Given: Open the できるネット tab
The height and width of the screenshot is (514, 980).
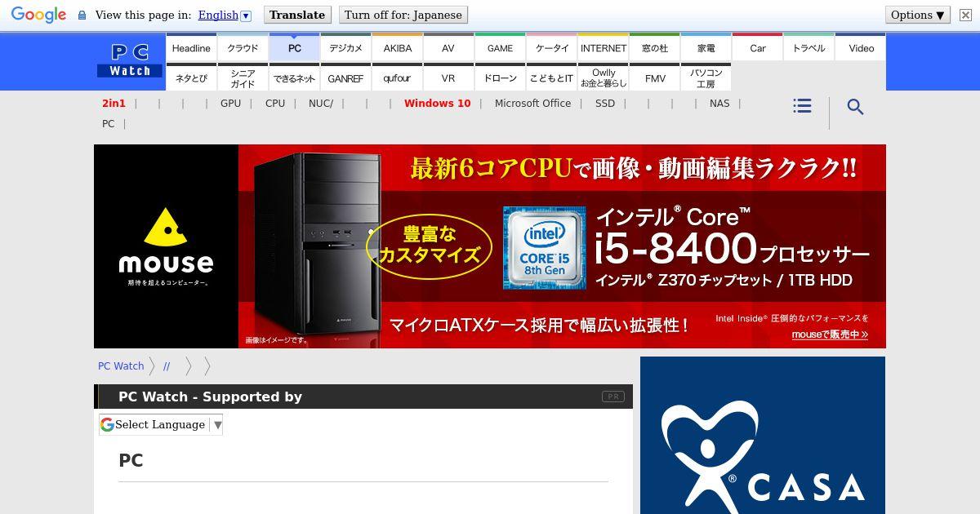Looking at the screenshot, I should tap(295, 78).
